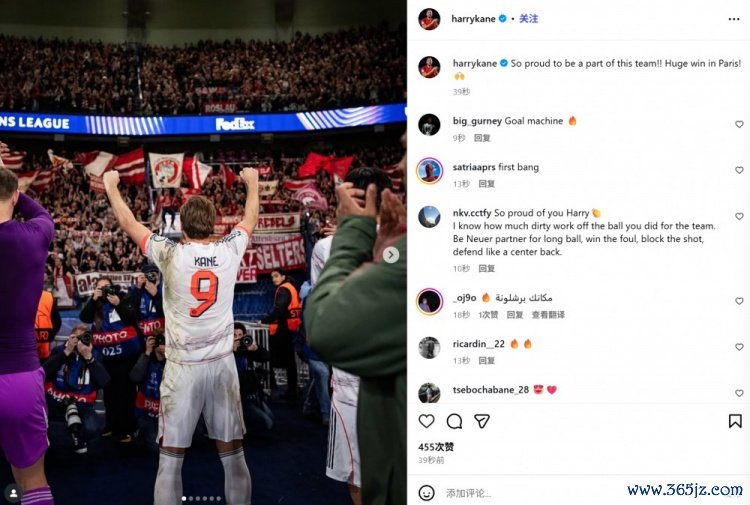Reply to satriaaprs's "first bang" comment
The height and width of the screenshot is (505, 750).
(x=486, y=184)
